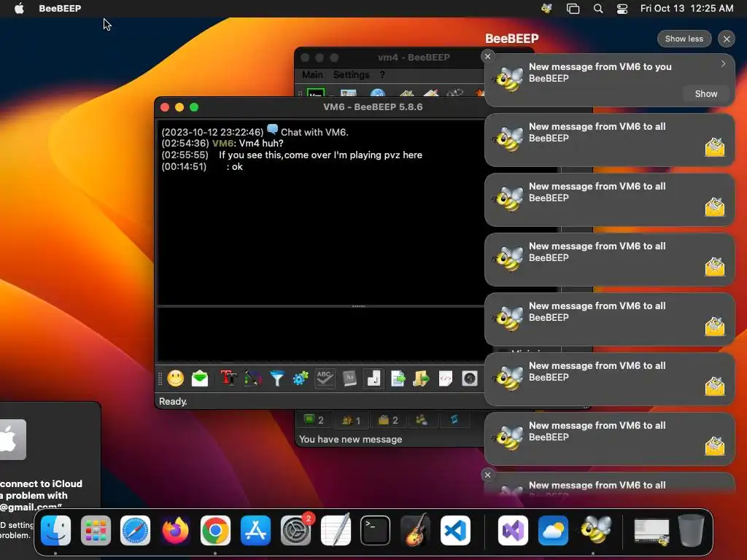This screenshot has height=560, width=747.
Task: Launch Firefox from the Dock
Action: tap(175, 530)
